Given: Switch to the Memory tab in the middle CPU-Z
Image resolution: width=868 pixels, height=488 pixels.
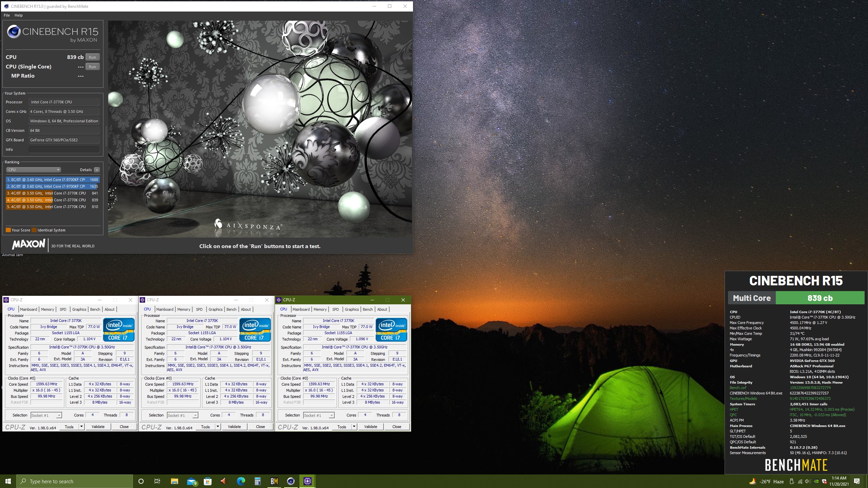Looking at the screenshot, I should tap(184, 309).
